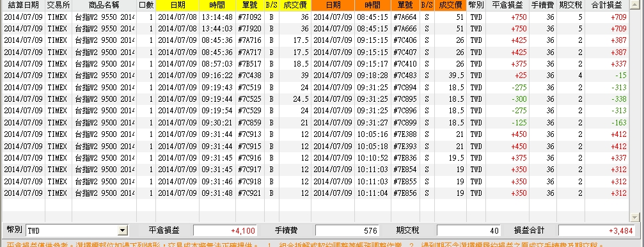Click buy time 09:16:22 cell

pyautogui.click(x=217, y=76)
